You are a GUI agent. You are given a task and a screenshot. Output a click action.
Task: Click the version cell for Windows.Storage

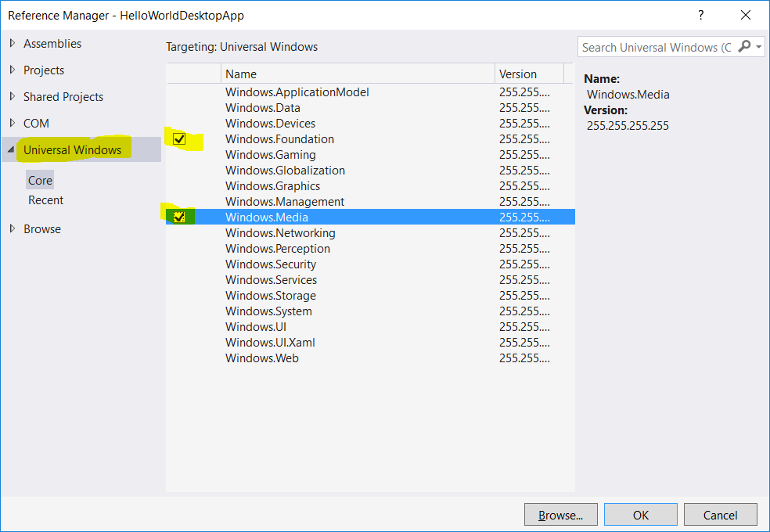[524, 296]
